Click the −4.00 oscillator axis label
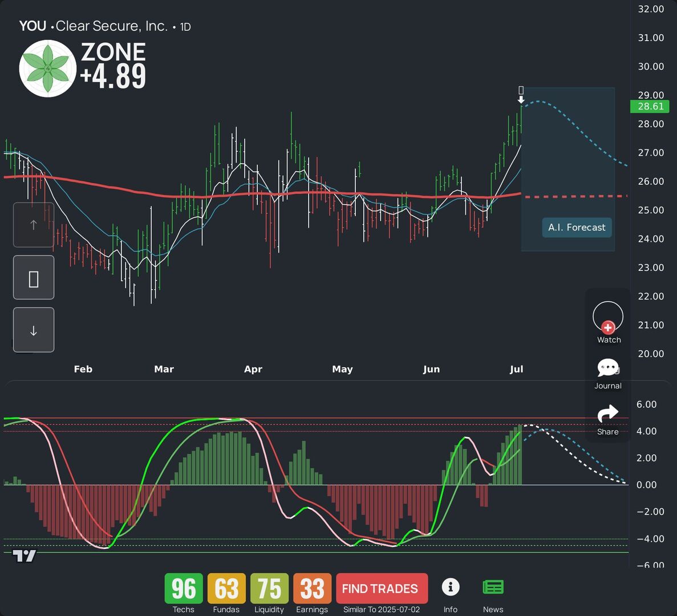Screen dimensions: 677x616 click(x=650, y=539)
